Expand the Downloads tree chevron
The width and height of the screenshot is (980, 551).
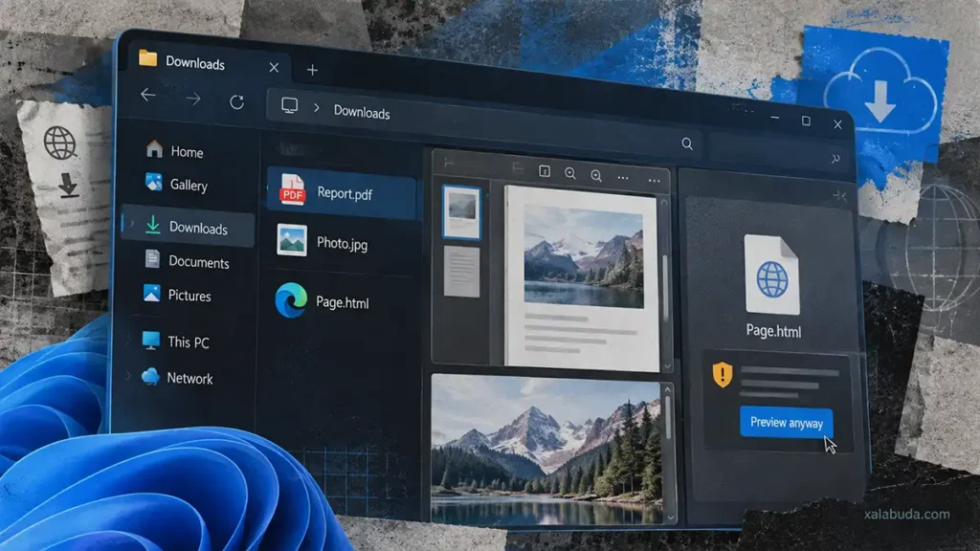coord(132,224)
